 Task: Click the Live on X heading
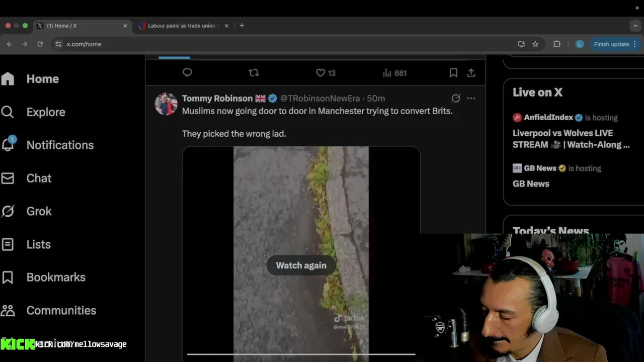click(537, 93)
